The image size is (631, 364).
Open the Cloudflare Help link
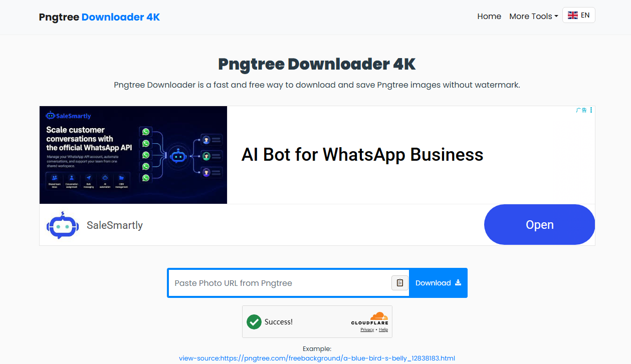click(383, 329)
